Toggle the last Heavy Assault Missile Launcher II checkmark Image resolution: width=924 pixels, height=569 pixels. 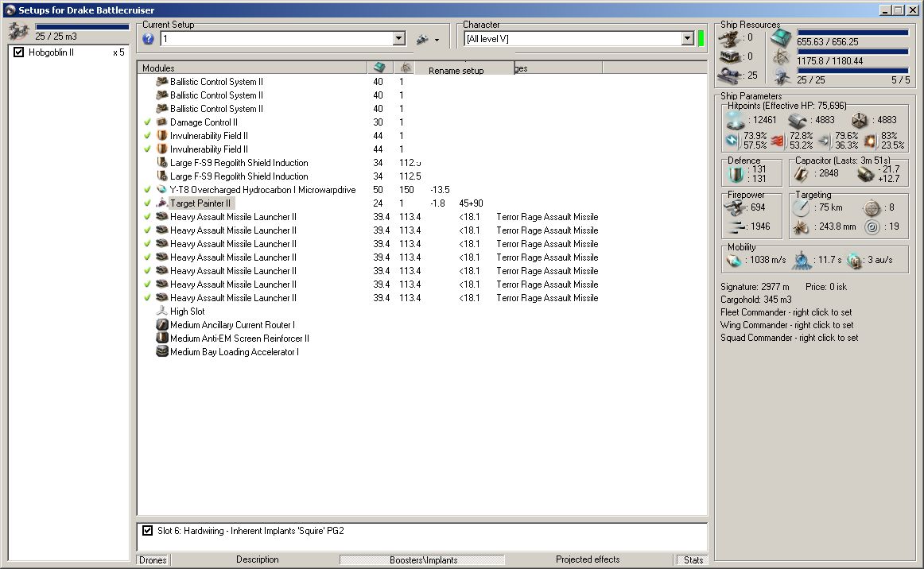(x=147, y=298)
